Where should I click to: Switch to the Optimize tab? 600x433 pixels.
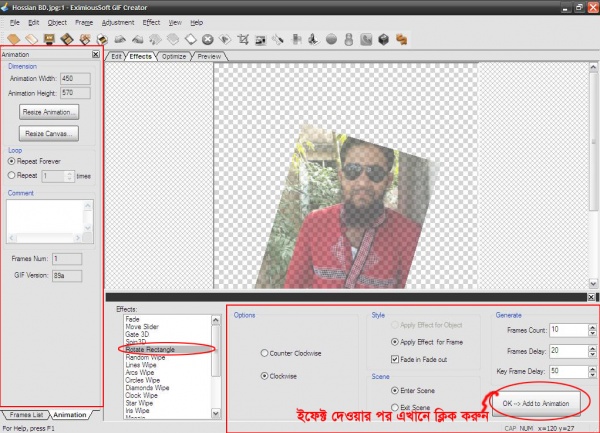[174, 56]
